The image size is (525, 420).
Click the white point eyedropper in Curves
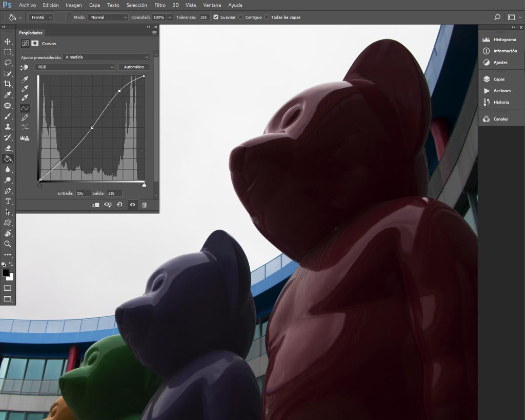tap(25, 98)
